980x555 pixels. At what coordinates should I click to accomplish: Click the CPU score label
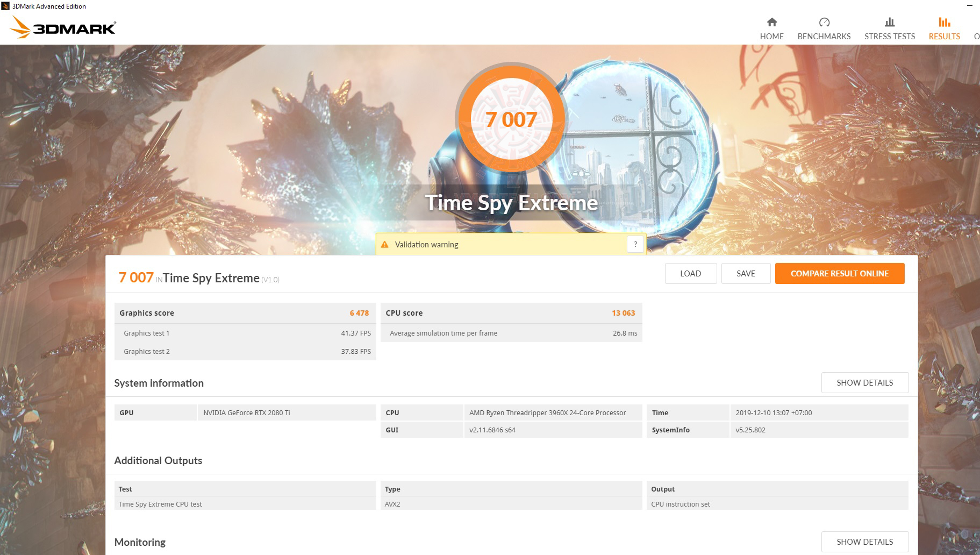[404, 313]
